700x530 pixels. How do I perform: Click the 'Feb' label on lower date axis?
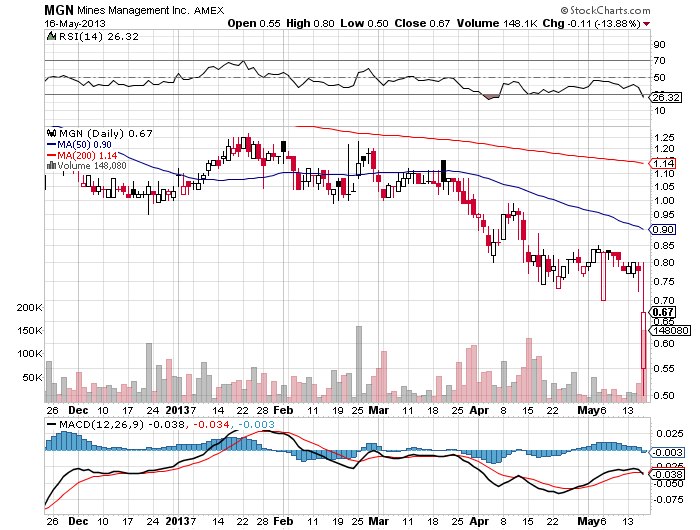coord(283,521)
